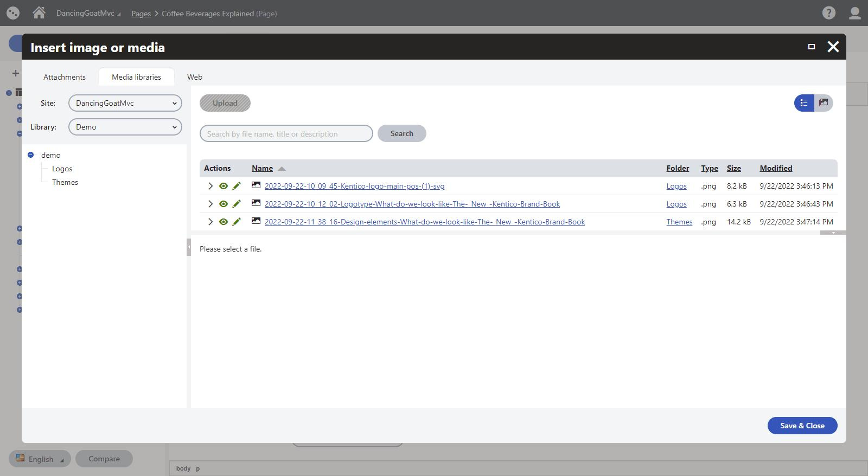Open Logos folder link in first row

tap(676, 186)
